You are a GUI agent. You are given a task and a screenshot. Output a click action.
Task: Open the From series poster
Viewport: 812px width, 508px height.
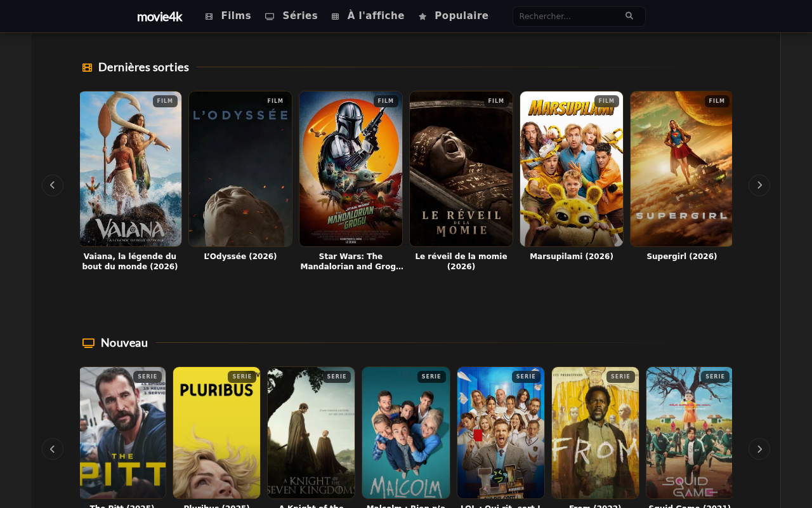596,433
